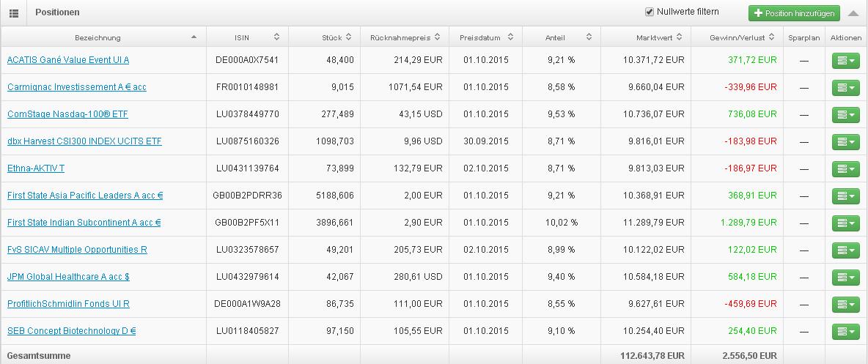The image size is (868, 364).
Task: Sort by Bezeichnung column header
Action: (98, 37)
